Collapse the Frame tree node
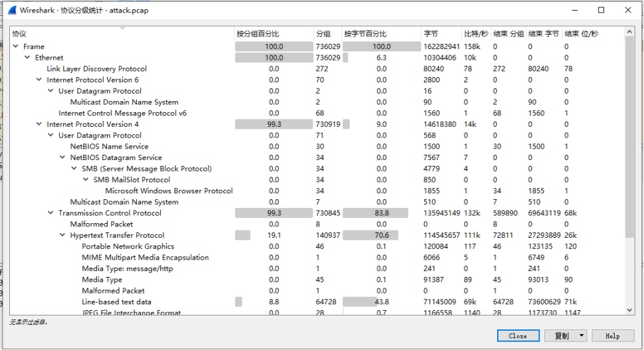 15,46
